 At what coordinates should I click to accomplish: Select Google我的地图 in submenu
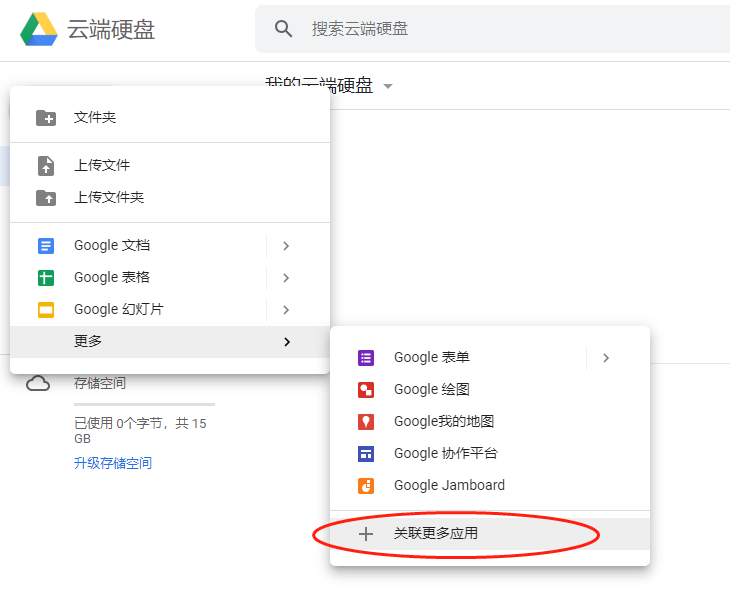490,422
